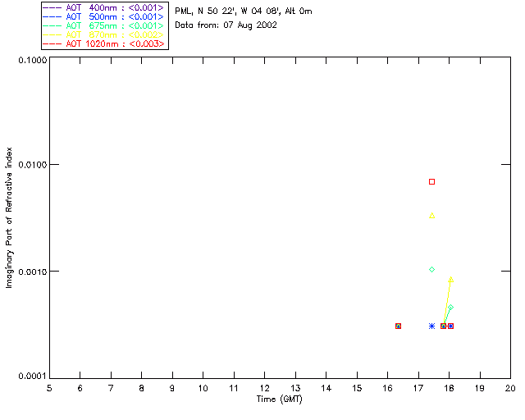Click the x-axis tick label 18

click(449, 388)
